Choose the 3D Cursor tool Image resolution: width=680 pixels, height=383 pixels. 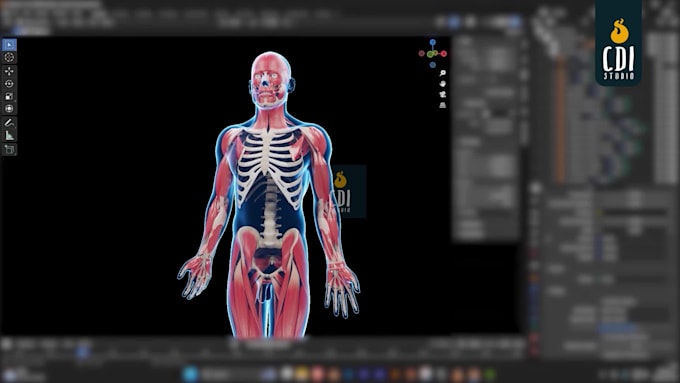coord(9,57)
